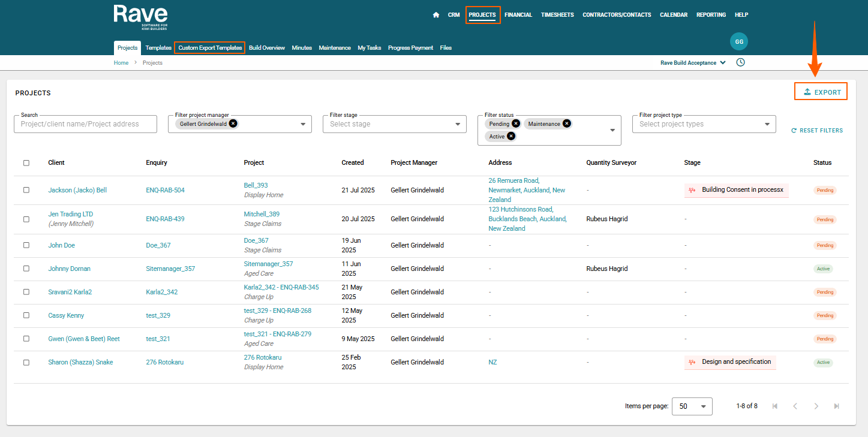Go to the last page of results
The width and height of the screenshot is (868, 437).
click(836, 406)
